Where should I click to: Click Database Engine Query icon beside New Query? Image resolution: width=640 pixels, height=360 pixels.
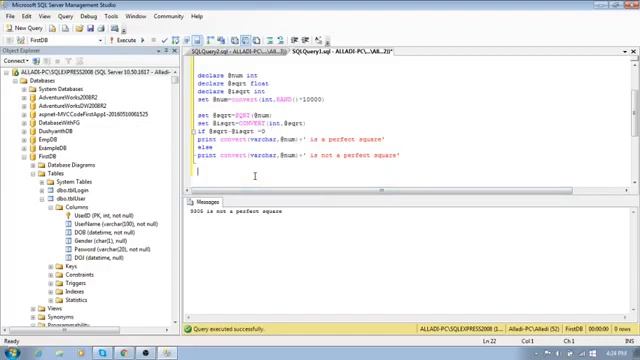click(53, 28)
